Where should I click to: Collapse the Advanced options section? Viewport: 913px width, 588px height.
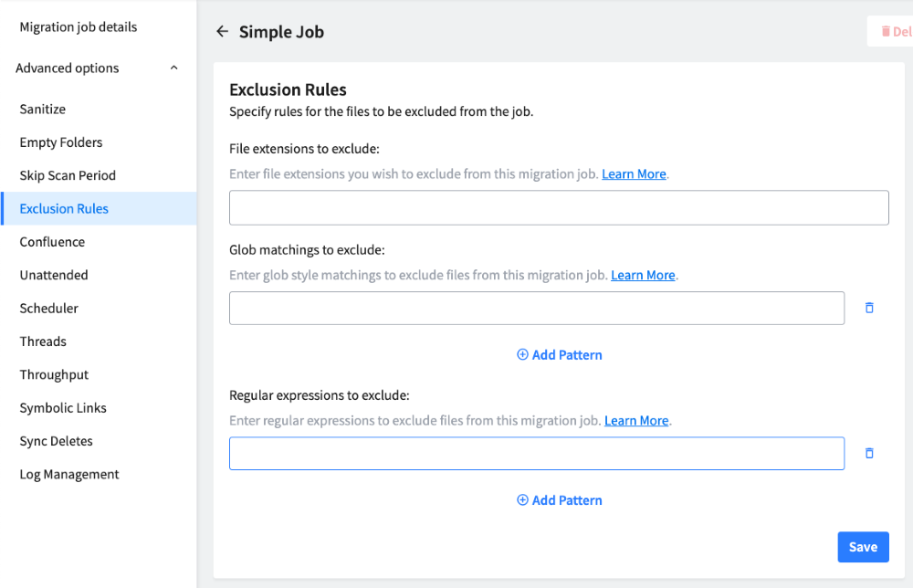pos(173,68)
